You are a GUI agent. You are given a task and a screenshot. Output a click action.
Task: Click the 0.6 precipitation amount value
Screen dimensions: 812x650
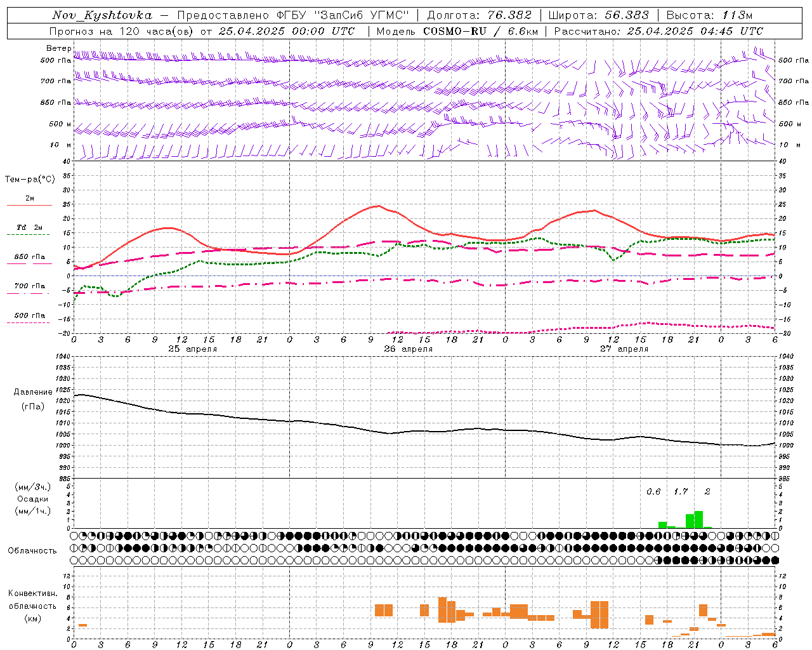(x=653, y=492)
